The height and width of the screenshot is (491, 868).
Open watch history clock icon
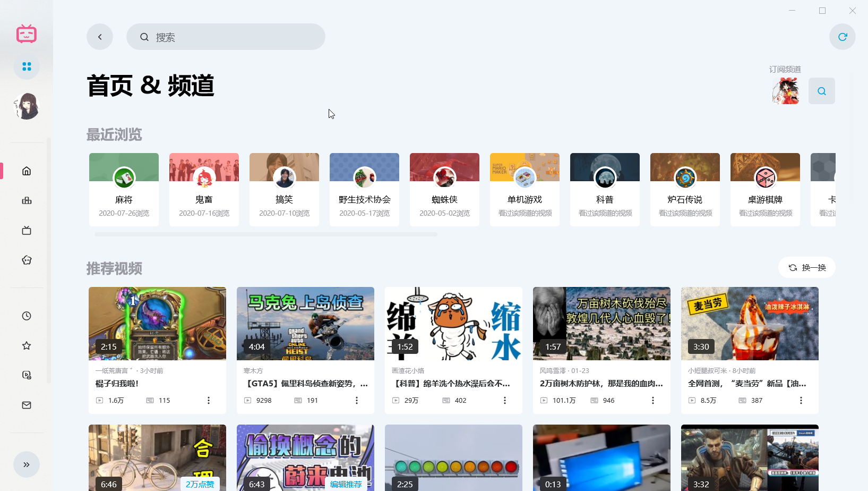pos(27,316)
